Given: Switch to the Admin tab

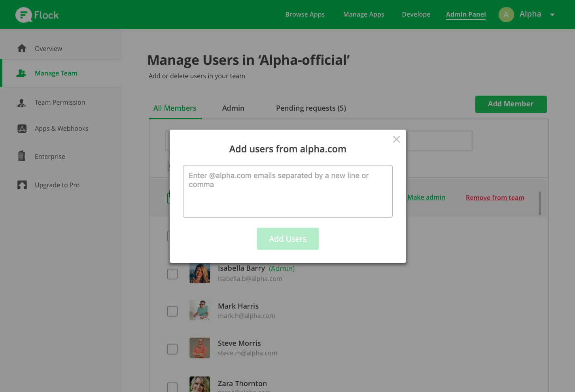Looking at the screenshot, I should 233,108.
